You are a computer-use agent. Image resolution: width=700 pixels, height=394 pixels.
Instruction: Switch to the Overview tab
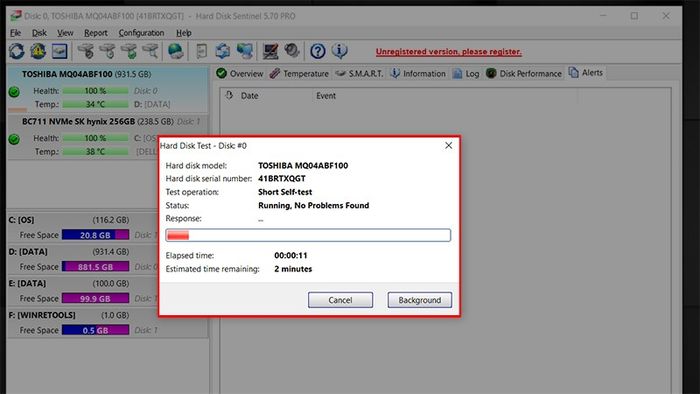[240, 74]
